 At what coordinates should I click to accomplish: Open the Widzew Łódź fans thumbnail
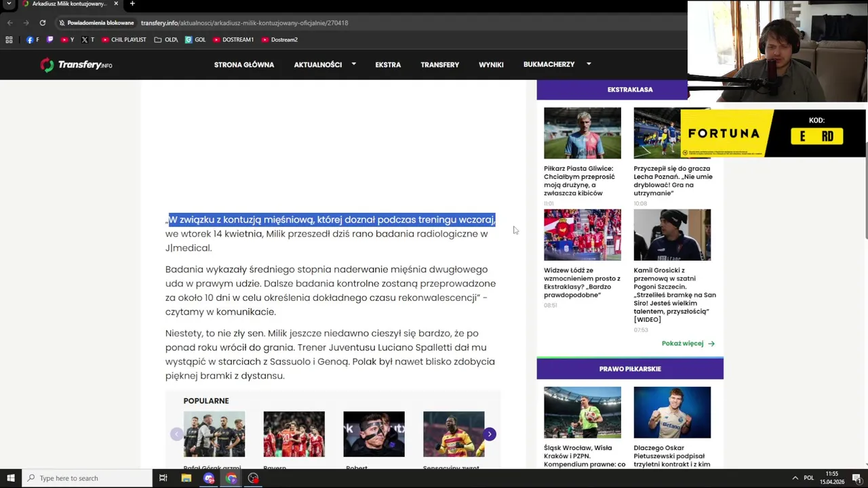coord(583,235)
